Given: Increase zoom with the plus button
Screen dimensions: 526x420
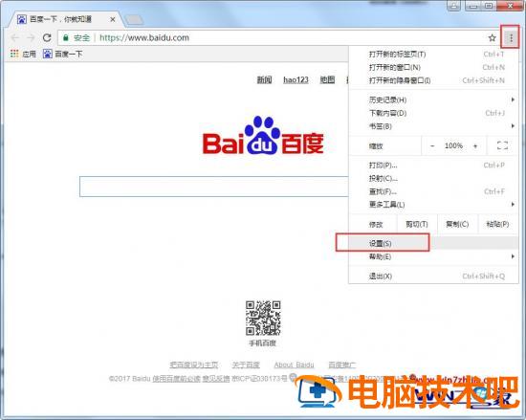Looking at the screenshot, I should 475,146.
